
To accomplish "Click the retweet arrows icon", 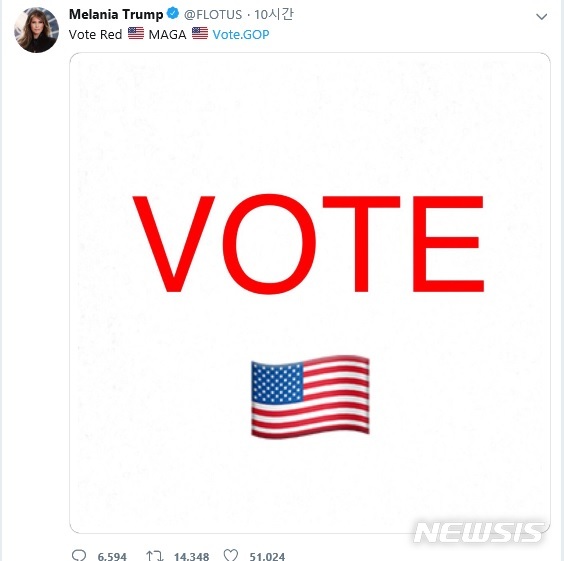I will click(154, 556).
